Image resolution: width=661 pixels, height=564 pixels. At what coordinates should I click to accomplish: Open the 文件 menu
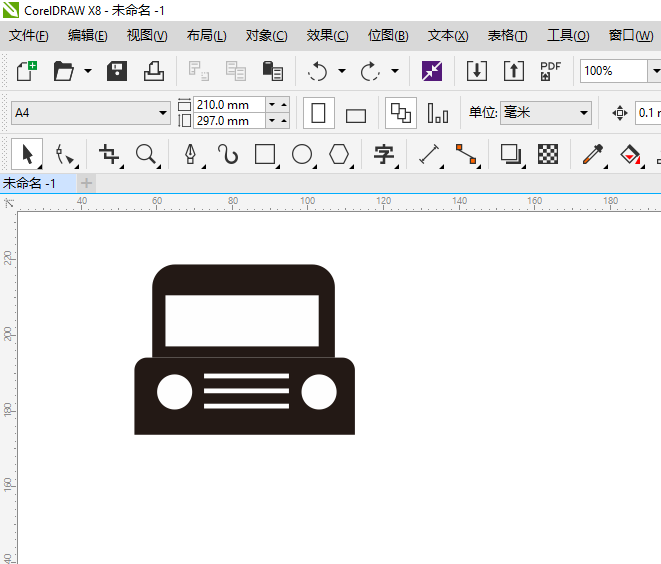coord(28,36)
